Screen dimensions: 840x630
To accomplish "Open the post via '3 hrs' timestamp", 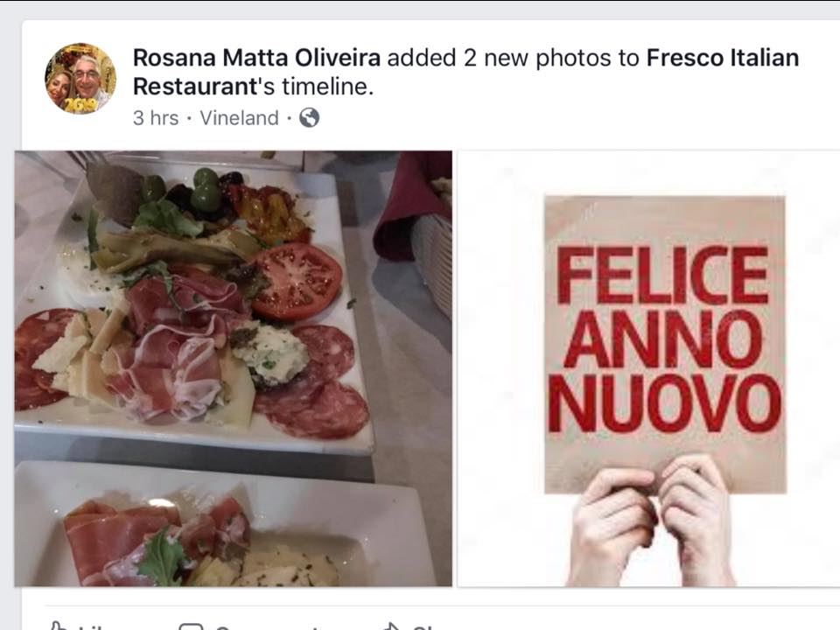I will click(155, 118).
